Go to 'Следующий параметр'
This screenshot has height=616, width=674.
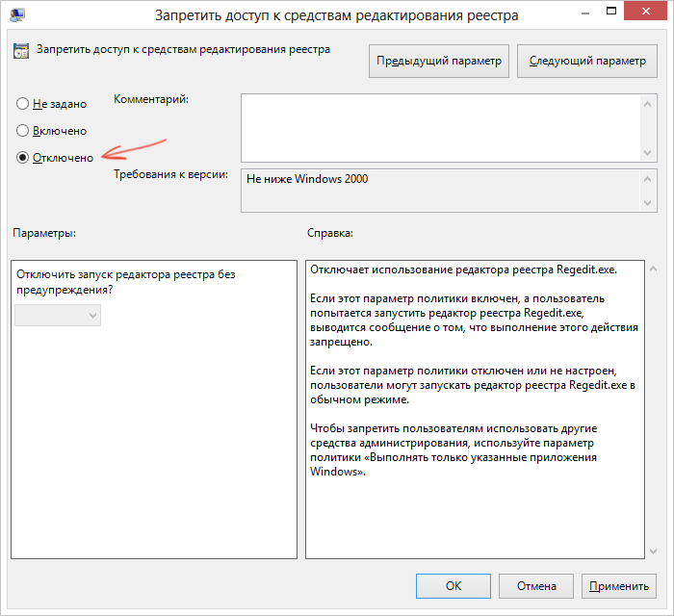(587, 61)
